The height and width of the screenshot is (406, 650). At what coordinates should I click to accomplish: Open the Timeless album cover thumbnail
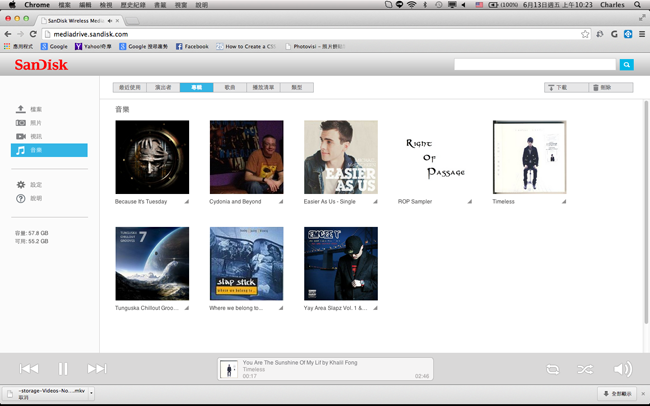(x=529, y=157)
